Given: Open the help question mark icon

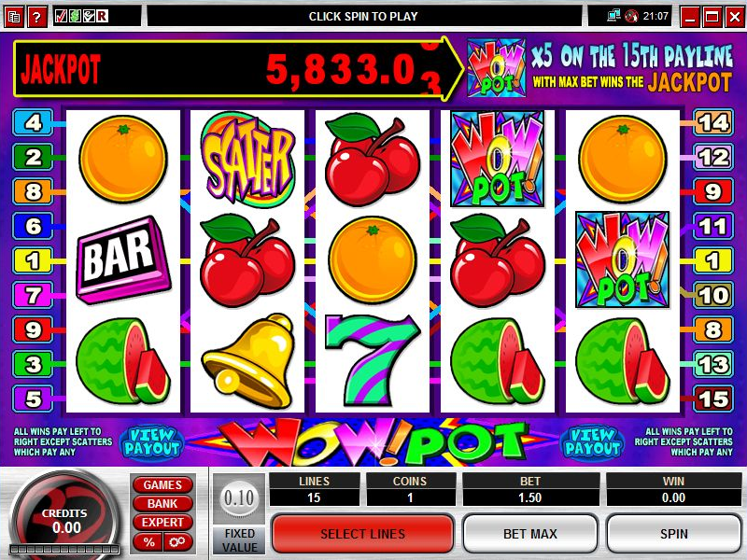Looking at the screenshot, I should 36,17.
